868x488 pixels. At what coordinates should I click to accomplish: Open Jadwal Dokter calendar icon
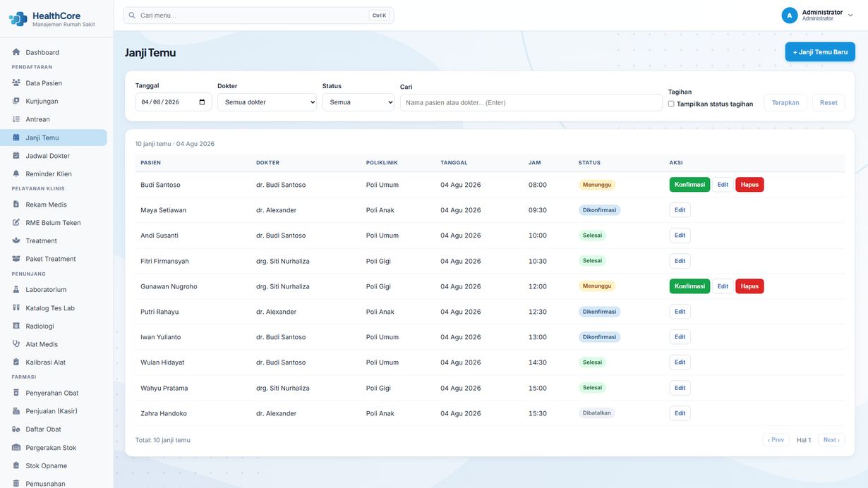point(16,155)
